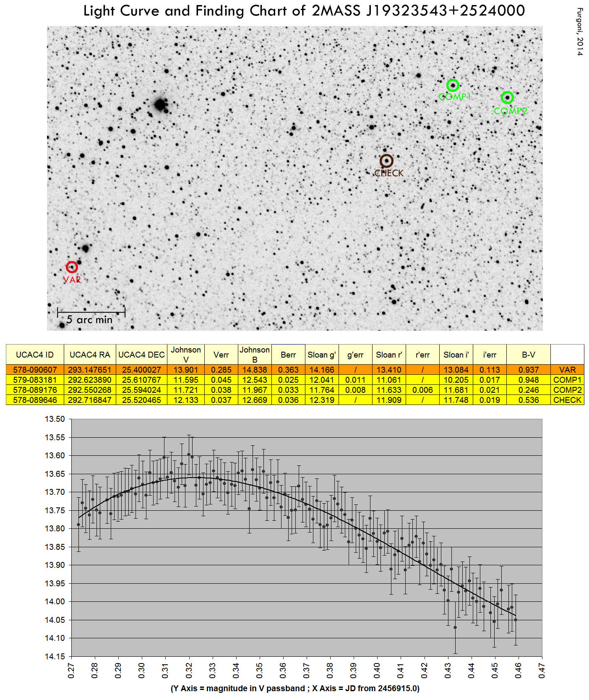Click the X-axis label '0.47'

pyautogui.click(x=542, y=670)
